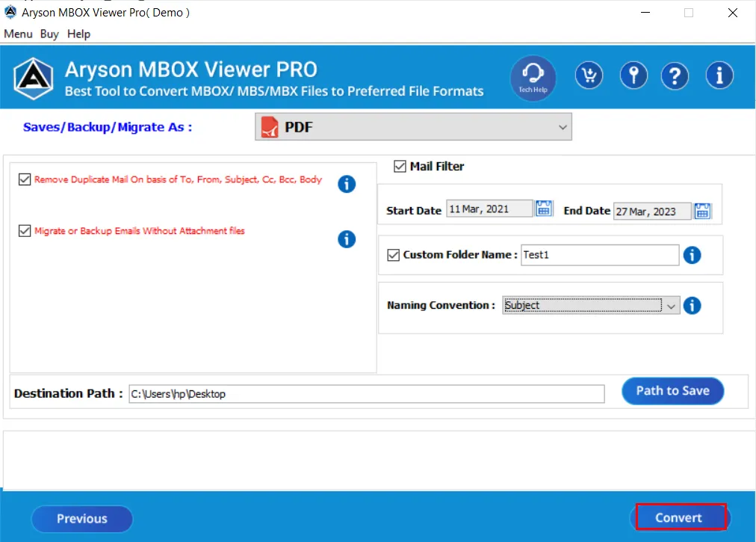This screenshot has height=542, width=756.
Task: Close the Aryson MBOX Viewer window
Action: [x=732, y=13]
